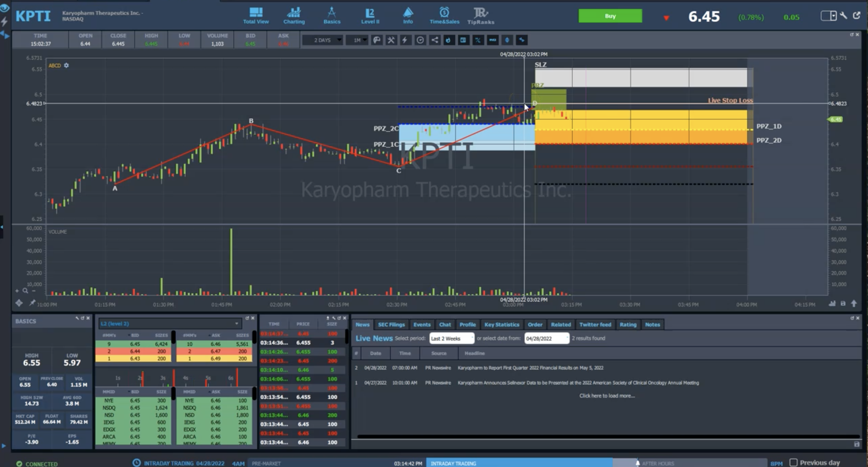Open the 04/28/2022 date picker dropdown
Screen dimensions: 868x467
pyautogui.click(x=547, y=338)
